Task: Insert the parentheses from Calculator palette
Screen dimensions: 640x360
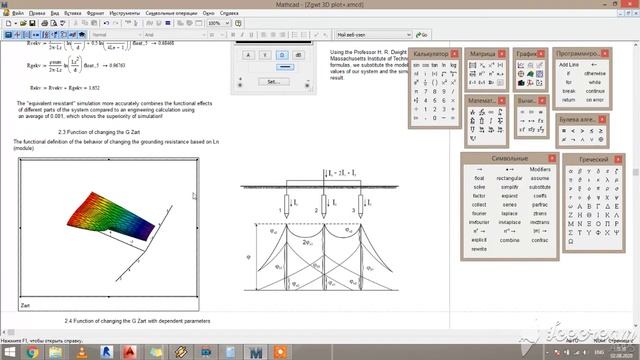Action: coord(435,83)
